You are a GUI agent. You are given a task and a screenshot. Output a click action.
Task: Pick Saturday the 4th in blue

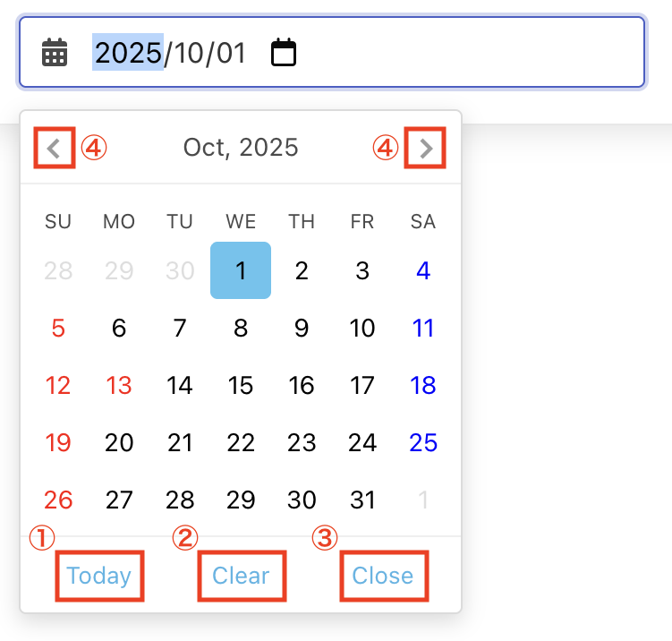(423, 270)
